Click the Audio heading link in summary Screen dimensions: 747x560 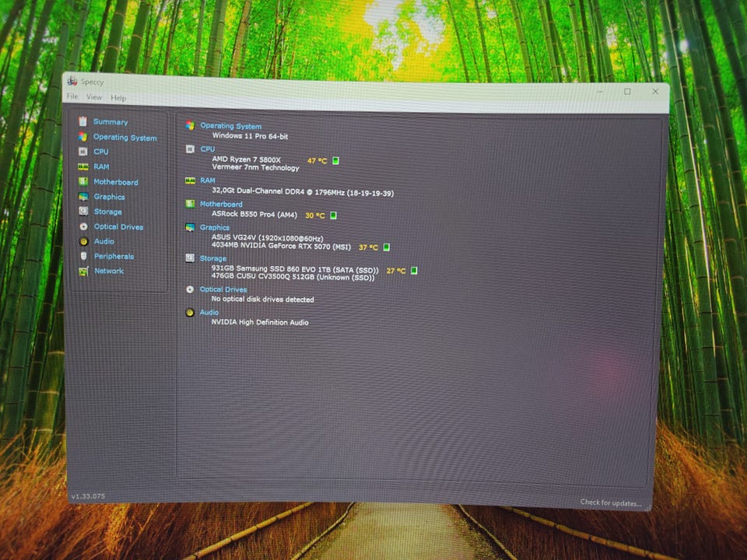pyautogui.click(x=209, y=313)
